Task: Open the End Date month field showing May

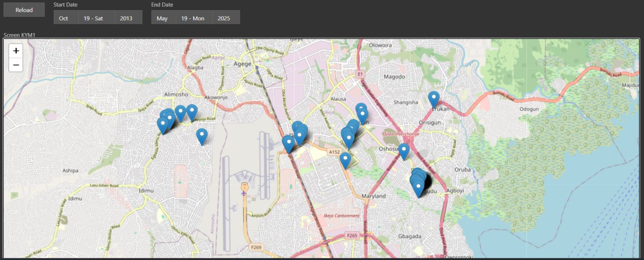Action: (x=163, y=17)
